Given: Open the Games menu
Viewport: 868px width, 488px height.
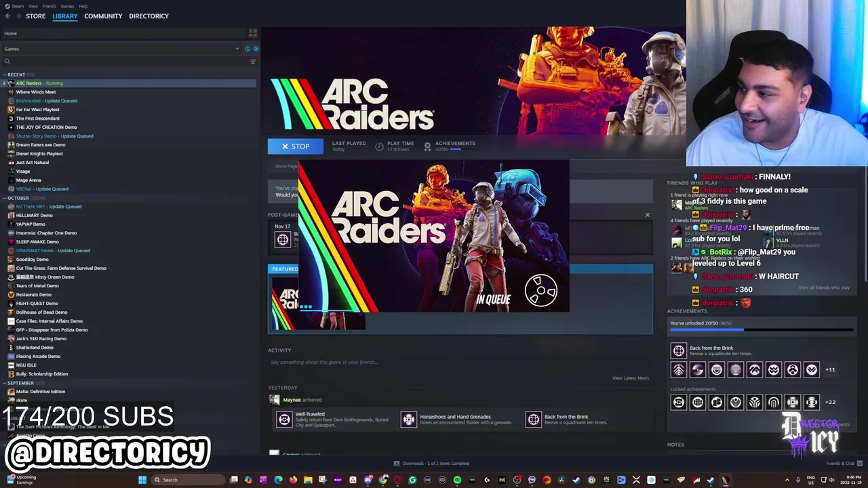Looking at the screenshot, I should coord(67,6).
